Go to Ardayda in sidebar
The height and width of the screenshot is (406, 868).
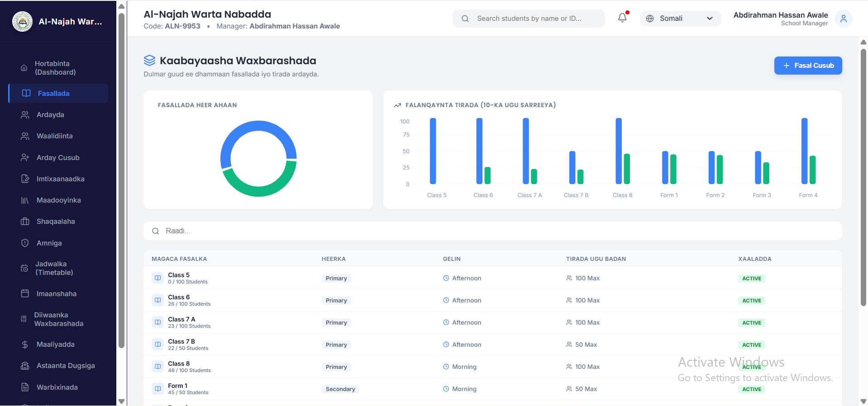coord(58,115)
